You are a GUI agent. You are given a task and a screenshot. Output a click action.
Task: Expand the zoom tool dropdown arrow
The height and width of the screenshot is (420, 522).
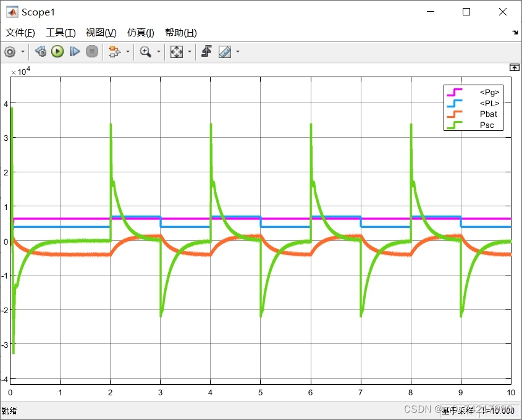tap(159, 52)
